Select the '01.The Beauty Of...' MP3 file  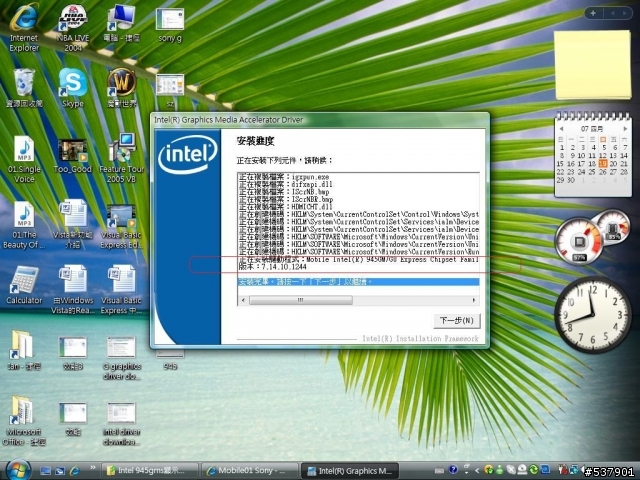click(x=24, y=225)
